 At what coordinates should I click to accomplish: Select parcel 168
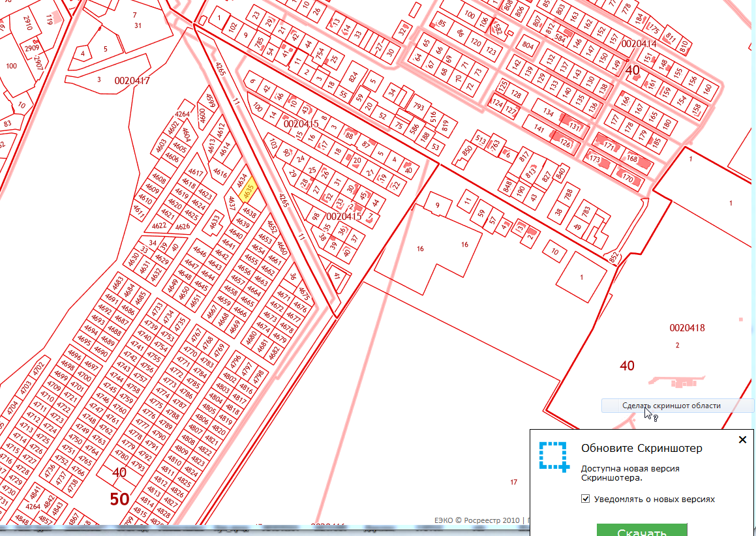pyautogui.click(x=631, y=158)
